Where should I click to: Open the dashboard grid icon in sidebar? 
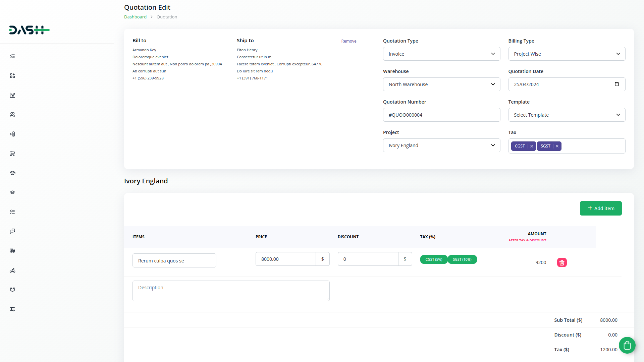[12, 76]
